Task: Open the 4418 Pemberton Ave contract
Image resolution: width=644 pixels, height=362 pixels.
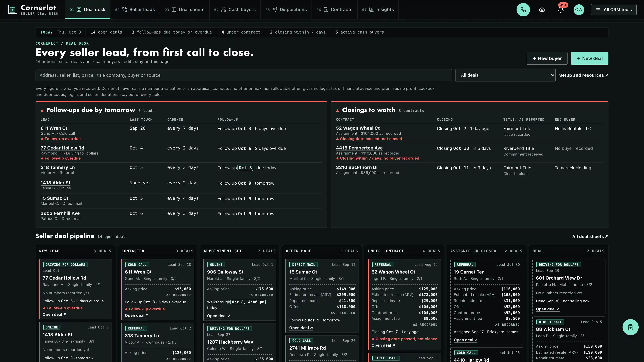Action: coord(359,148)
